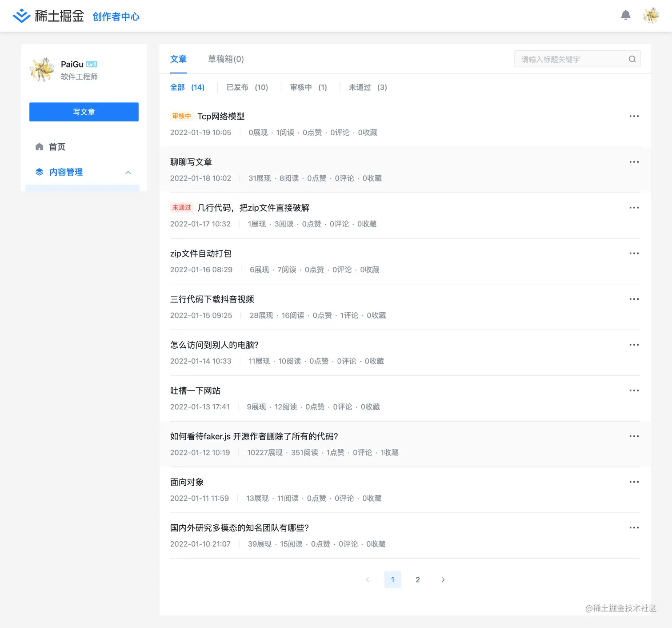The height and width of the screenshot is (628, 672).
Task: Switch to the 草稿箱 tab
Action: [x=226, y=59]
